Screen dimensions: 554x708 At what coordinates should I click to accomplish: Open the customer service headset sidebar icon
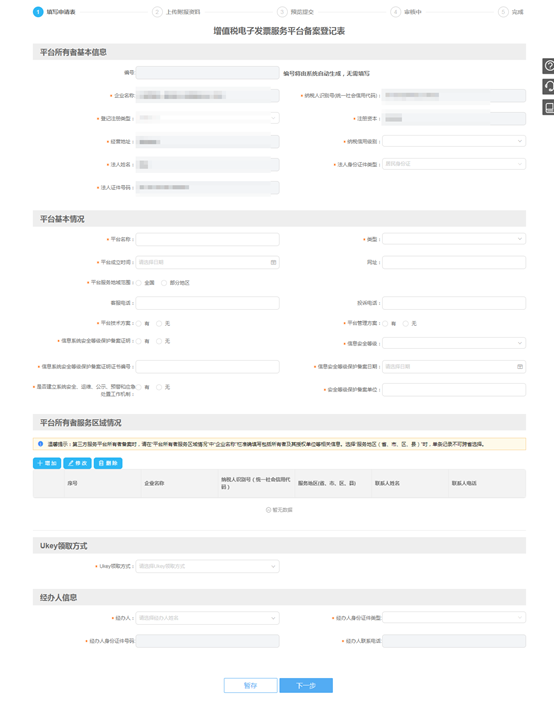[x=548, y=86]
